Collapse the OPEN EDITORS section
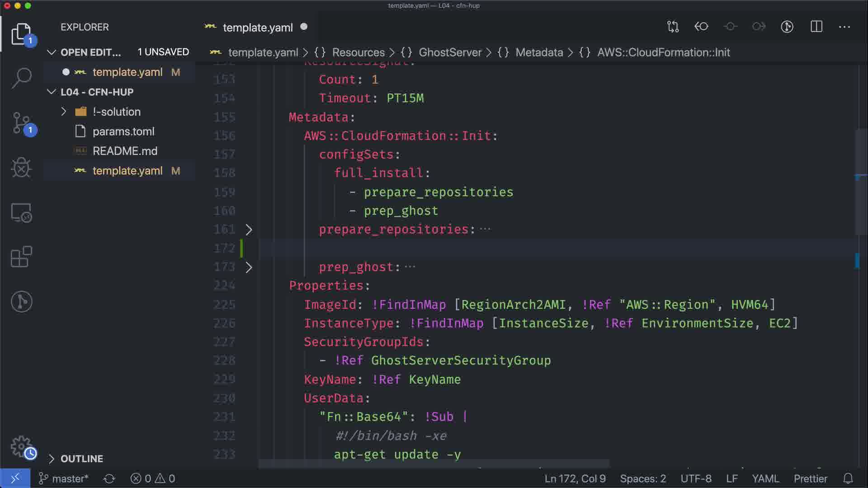868x488 pixels. (x=52, y=52)
